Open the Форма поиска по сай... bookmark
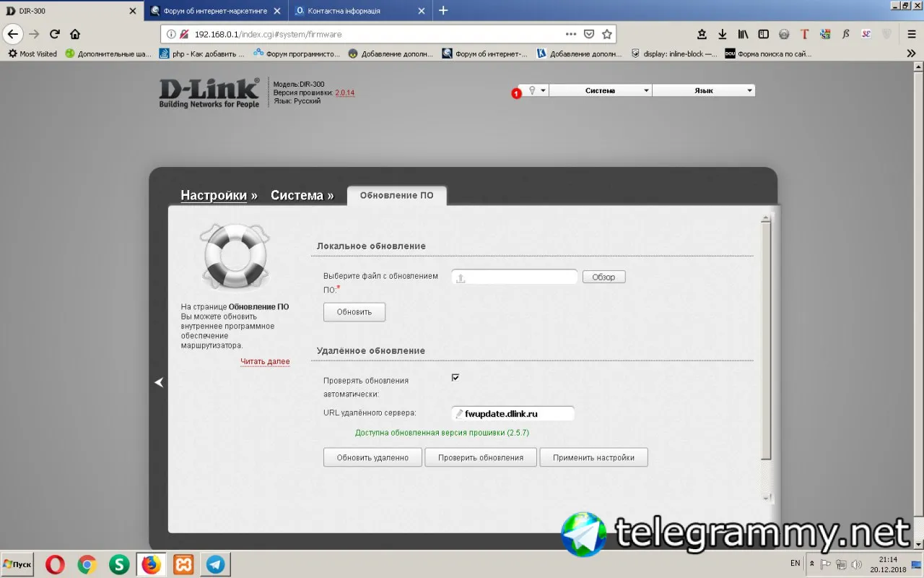This screenshot has width=924, height=578. pyautogui.click(x=768, y=53)
